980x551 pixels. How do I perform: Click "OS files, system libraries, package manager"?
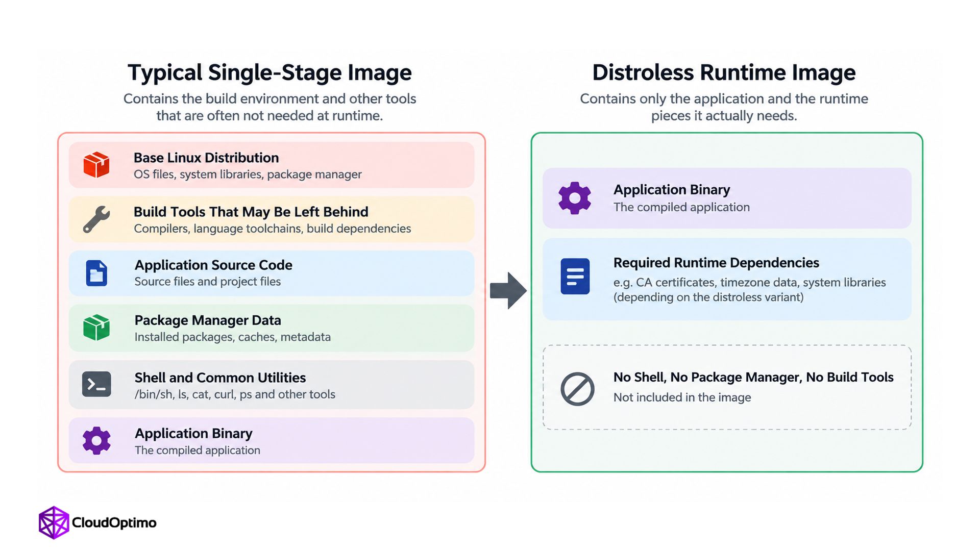point(248,174)
